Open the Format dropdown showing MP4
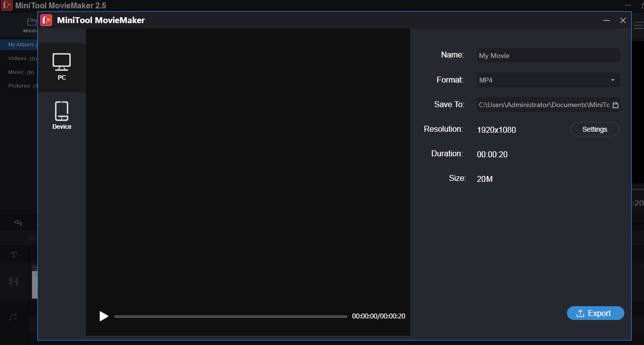The height and width of the screenshot is (345, 644). point(548,80)
